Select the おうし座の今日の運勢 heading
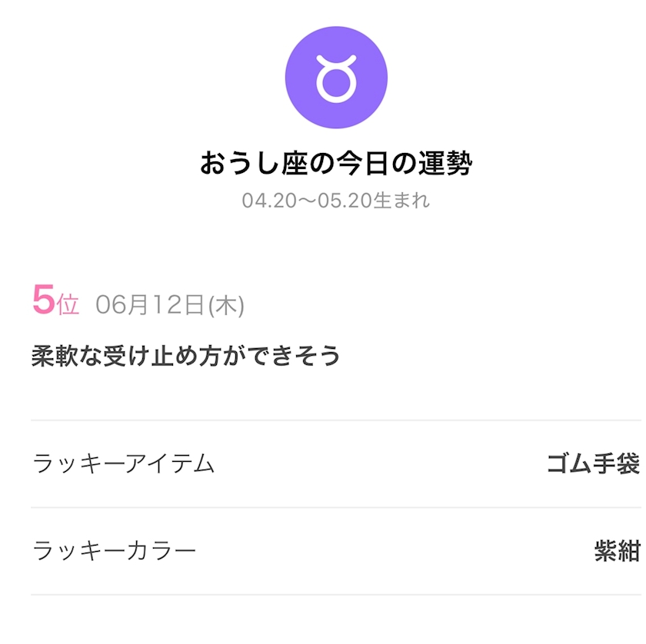Screen dimensions: 646x644 (x=336, y=164)
